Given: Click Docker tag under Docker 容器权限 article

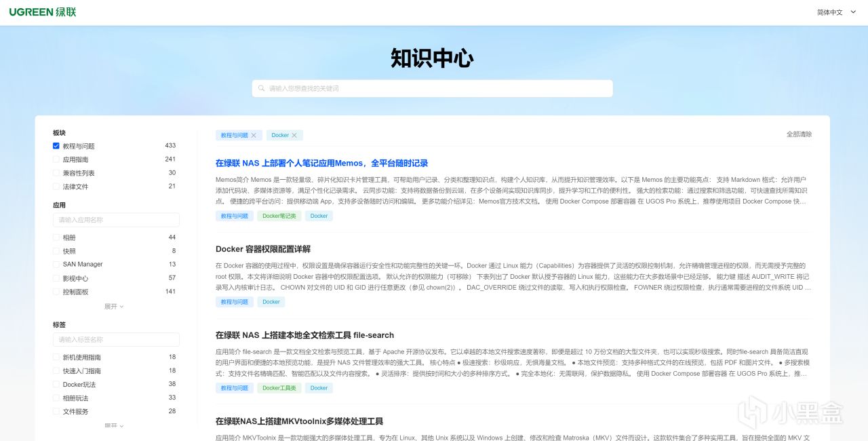Looking at the screenshot, I should point(271,302).
